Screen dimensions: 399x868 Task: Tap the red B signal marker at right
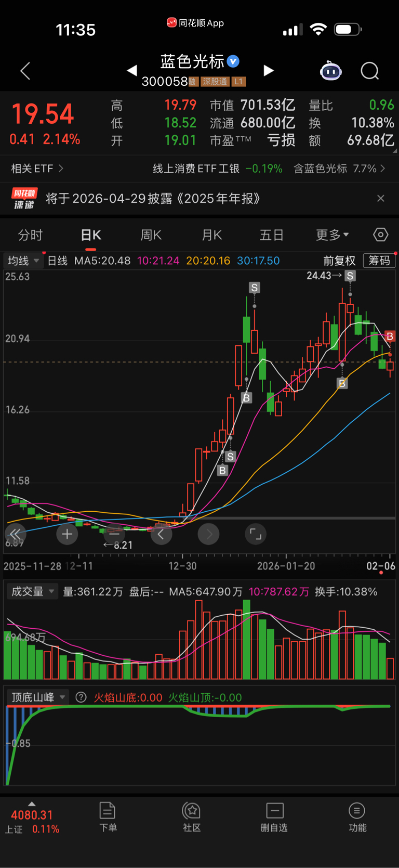(390, 336)
